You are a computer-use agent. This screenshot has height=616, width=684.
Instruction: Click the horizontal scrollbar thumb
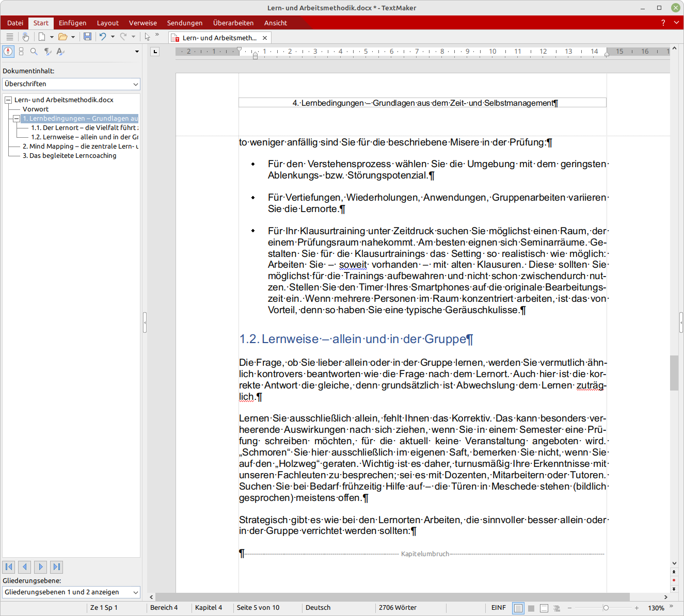(392, 597)
